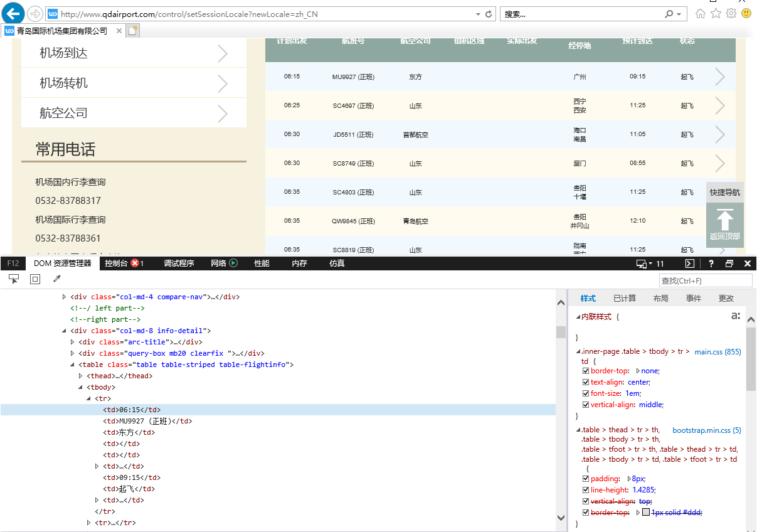Disable the font-size 1em property
This screenshot has width=757, height=532.
[586, 393]
